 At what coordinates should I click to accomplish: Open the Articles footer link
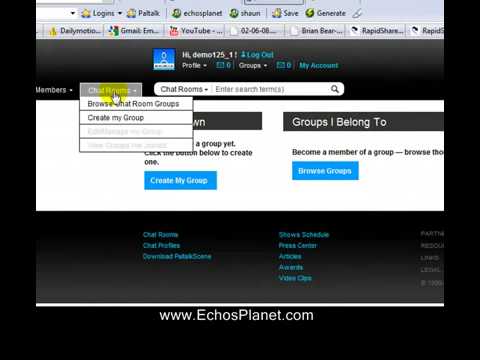coord(290,256)
